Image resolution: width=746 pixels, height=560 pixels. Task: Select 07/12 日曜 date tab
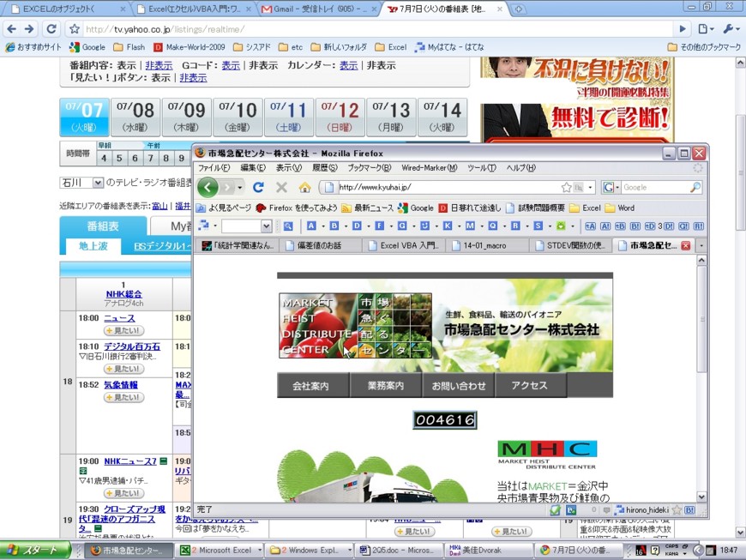(340, 117)
